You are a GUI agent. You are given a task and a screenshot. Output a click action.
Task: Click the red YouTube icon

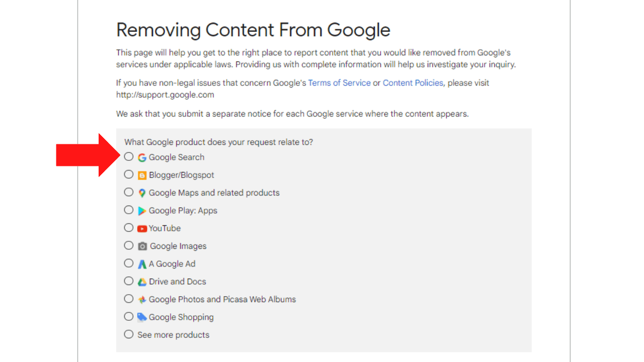point(142,228)
